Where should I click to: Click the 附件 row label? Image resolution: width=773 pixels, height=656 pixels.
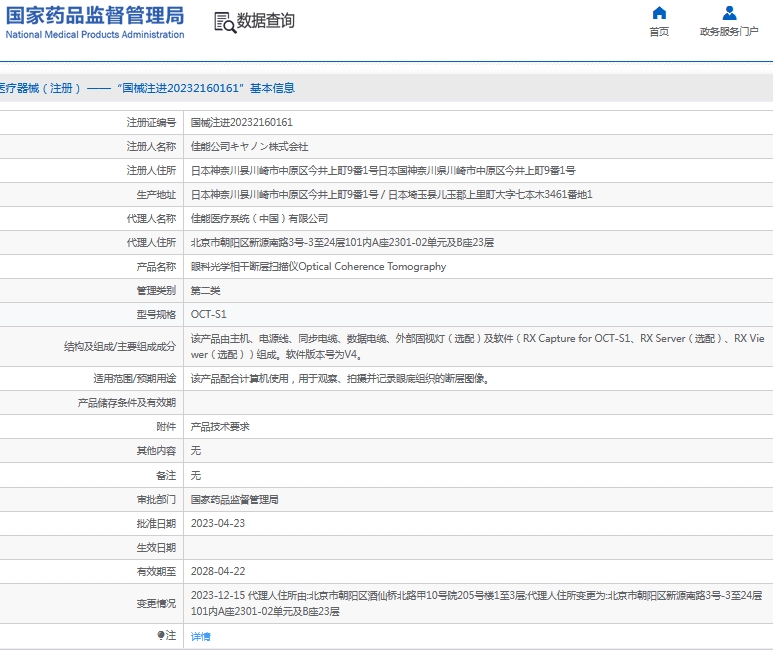point(166,426)
